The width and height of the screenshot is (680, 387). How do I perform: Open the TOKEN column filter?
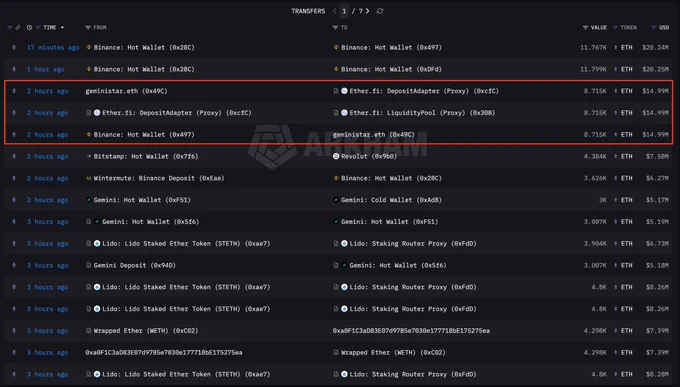(x=615, y=27)
